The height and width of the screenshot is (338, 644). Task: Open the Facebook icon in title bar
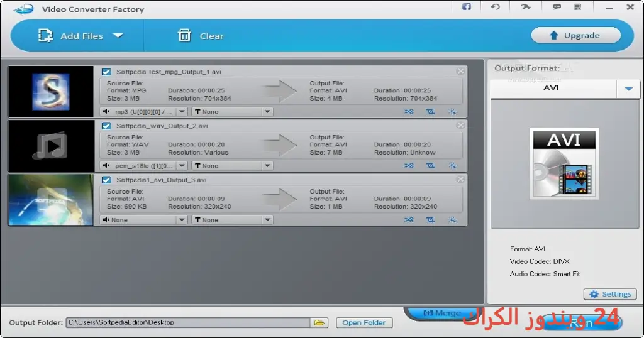click(467, 7)
